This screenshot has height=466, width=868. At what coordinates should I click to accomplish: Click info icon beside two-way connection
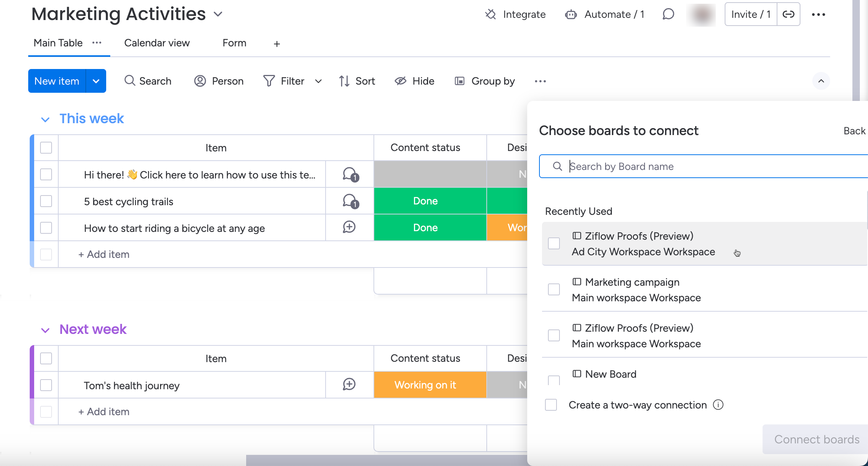coord(718,405)
